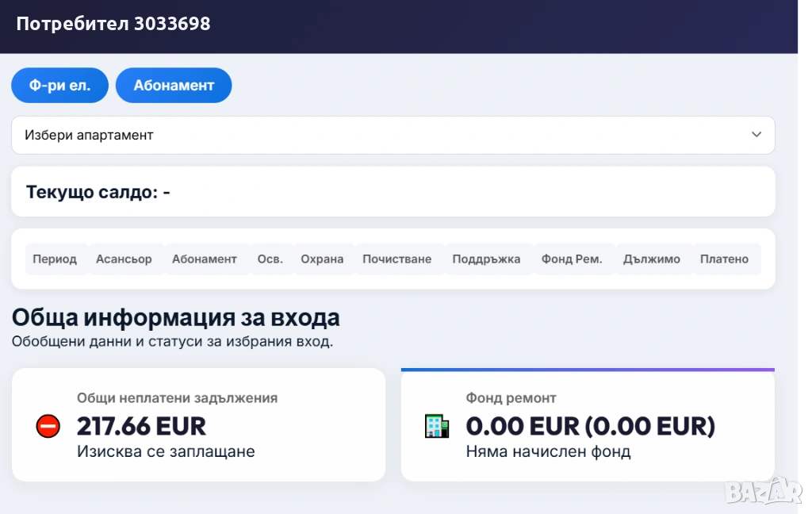
Task: Select the Асансьор column header
Action: point(124,259)
